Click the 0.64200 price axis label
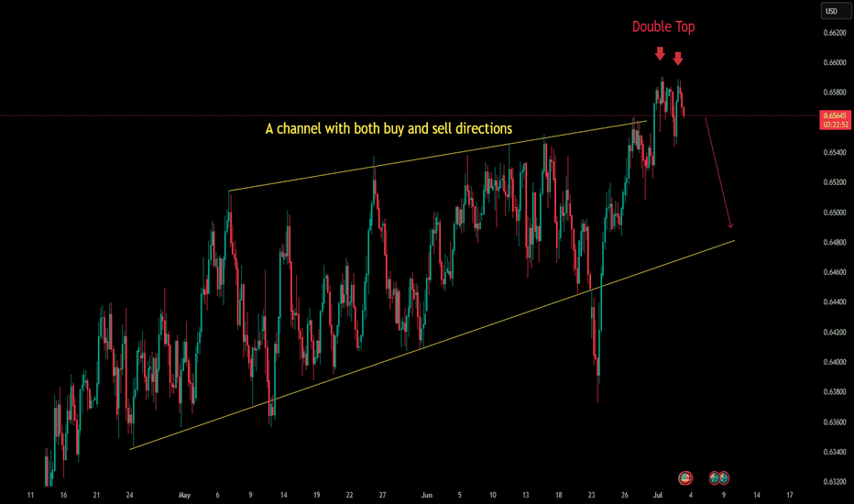 [x=835, y=332]
